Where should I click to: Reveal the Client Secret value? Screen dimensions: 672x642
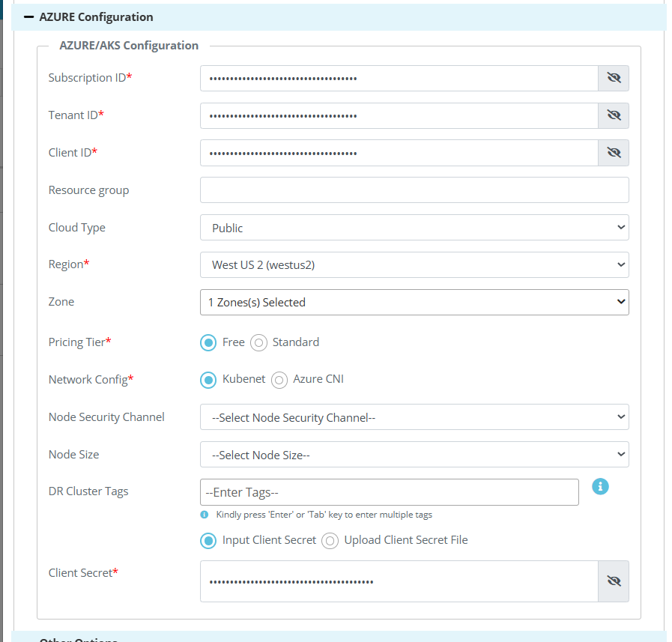614,581
